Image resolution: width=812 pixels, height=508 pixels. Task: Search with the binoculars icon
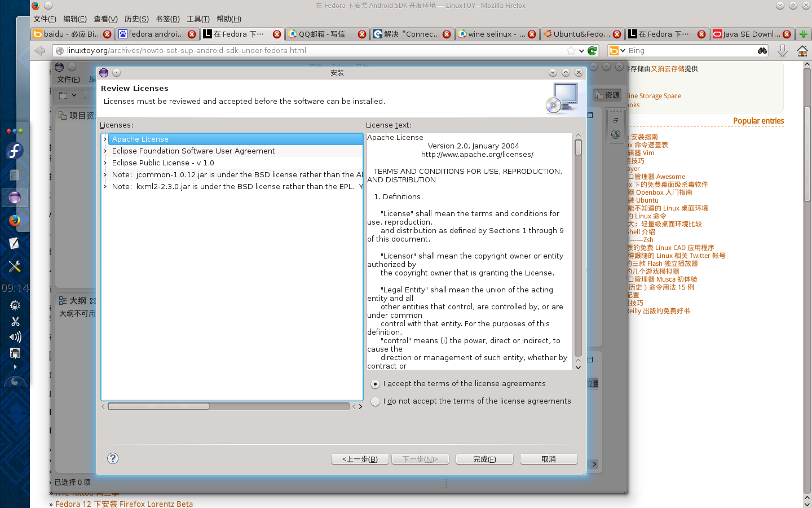[762, 51]
